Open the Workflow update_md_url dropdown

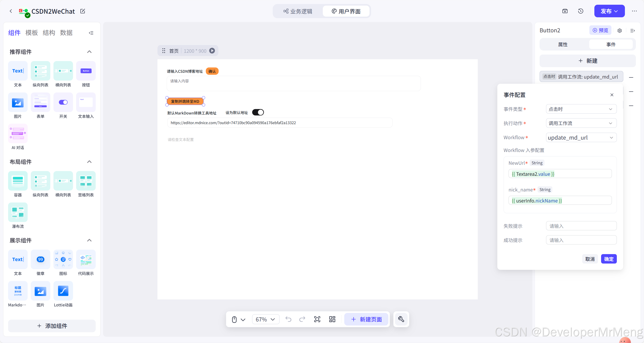click(581, 138)
